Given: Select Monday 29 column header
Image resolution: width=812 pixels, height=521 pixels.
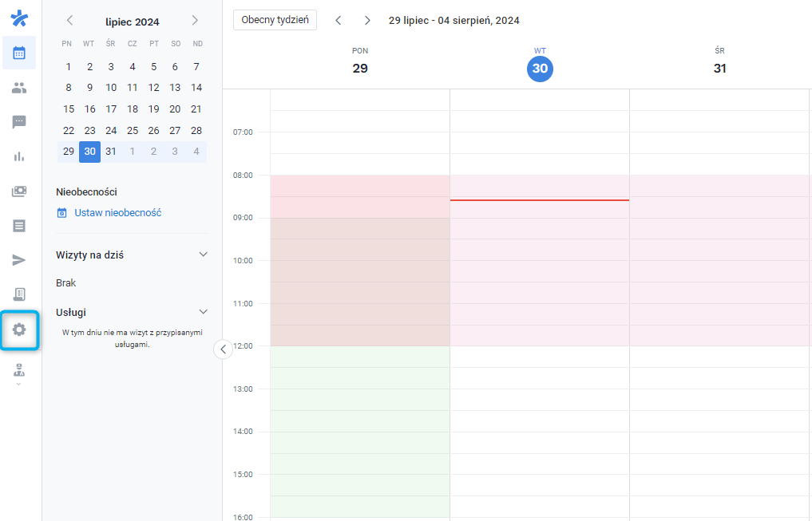Looking at the screenshot, I should click(x=360, y=62).
